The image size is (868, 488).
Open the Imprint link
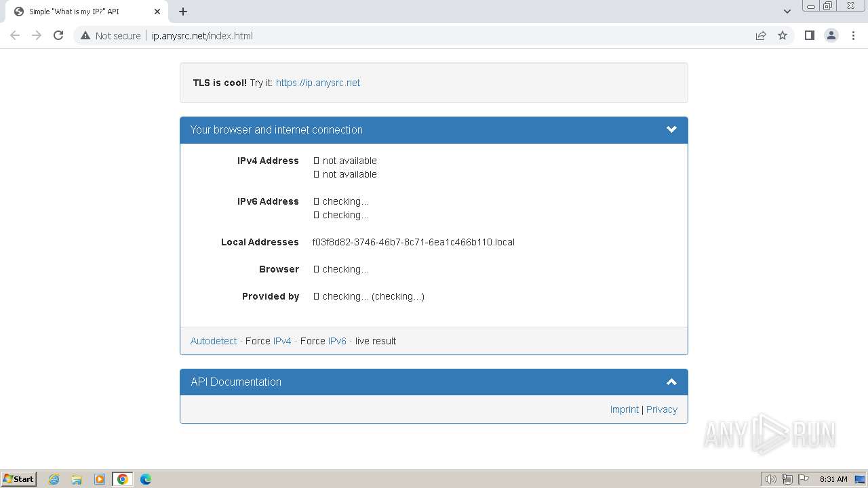point(624,409)
